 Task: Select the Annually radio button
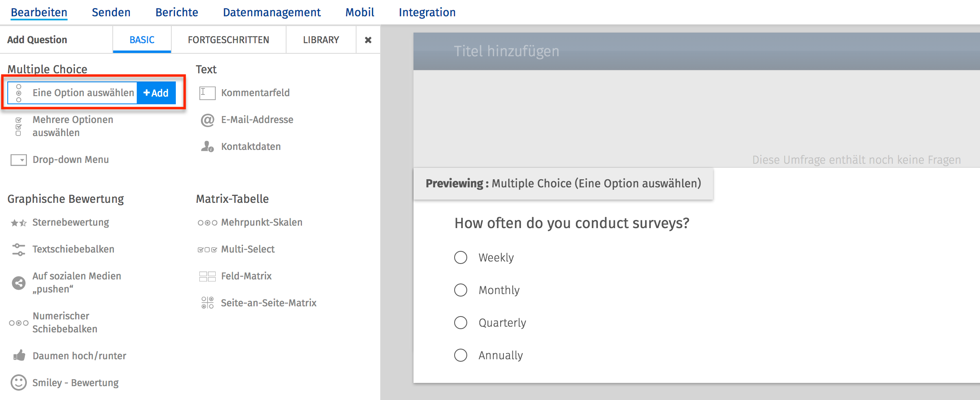(460, 355)
